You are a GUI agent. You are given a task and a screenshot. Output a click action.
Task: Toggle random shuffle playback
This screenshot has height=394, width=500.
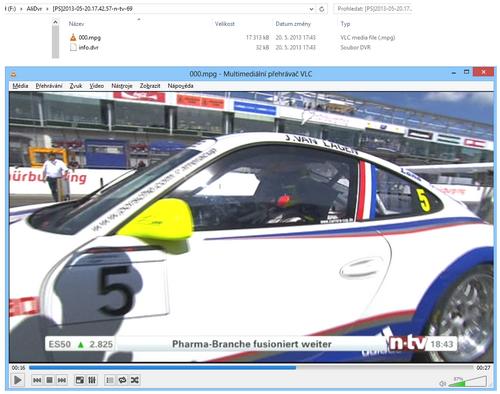click(135, 380)
